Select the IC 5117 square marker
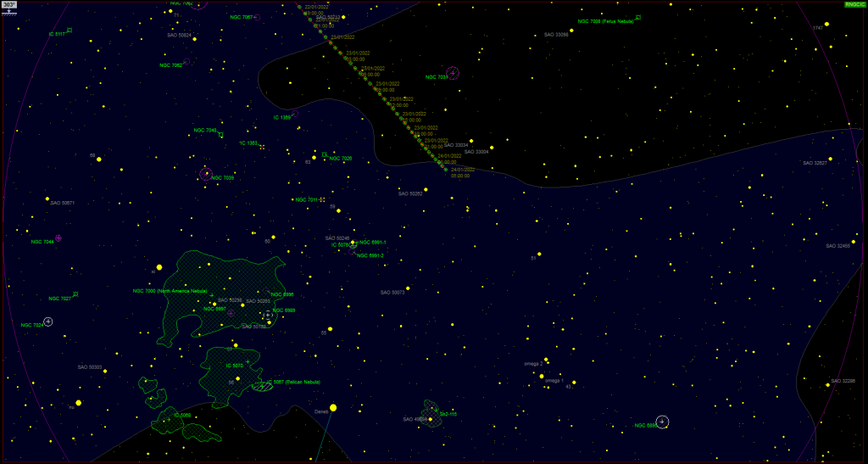 [70, 30]
